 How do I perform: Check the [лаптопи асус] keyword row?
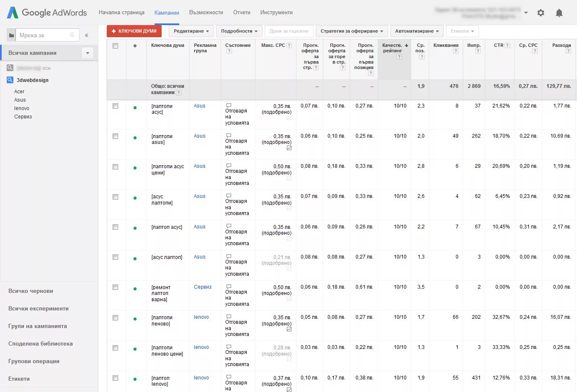point(115,106)
